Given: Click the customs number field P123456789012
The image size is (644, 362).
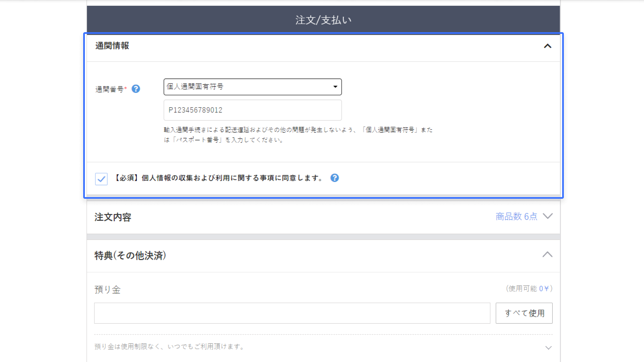Looking at the screenshot, I should coord(253,110).
